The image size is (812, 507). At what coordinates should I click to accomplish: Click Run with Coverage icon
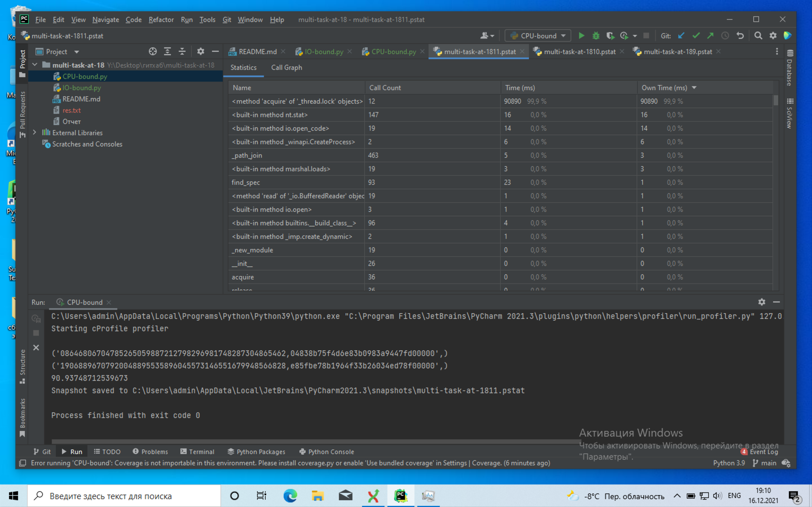610,35
